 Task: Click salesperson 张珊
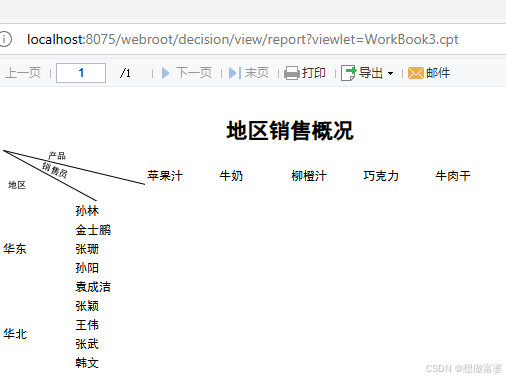point(87,249)
